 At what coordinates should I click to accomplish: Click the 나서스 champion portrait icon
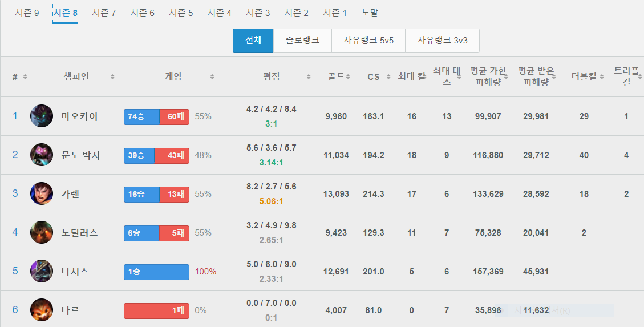click(42, 271)
